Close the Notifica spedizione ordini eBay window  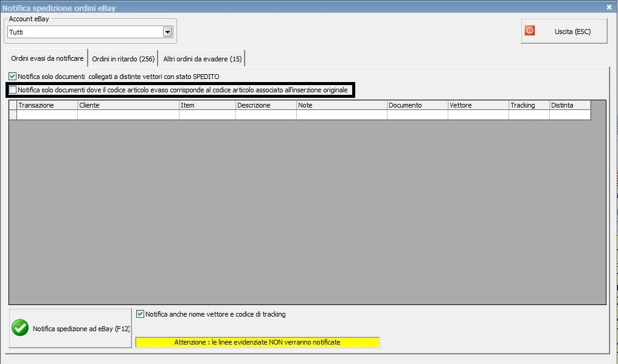[609, 7]
